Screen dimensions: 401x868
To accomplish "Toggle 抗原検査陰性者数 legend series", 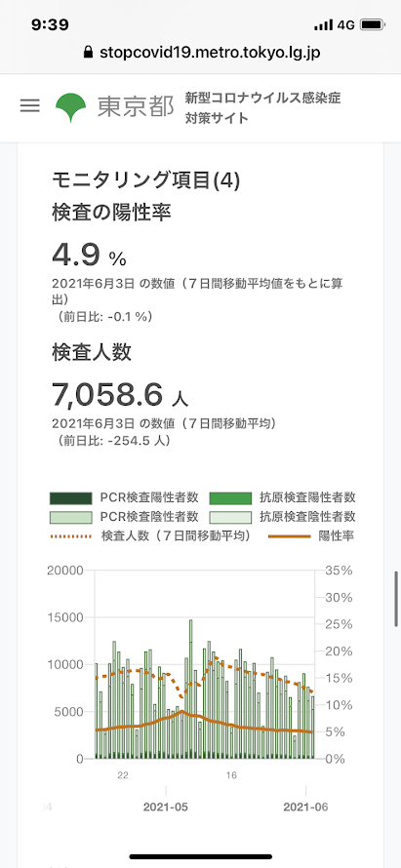I will 283,517.
